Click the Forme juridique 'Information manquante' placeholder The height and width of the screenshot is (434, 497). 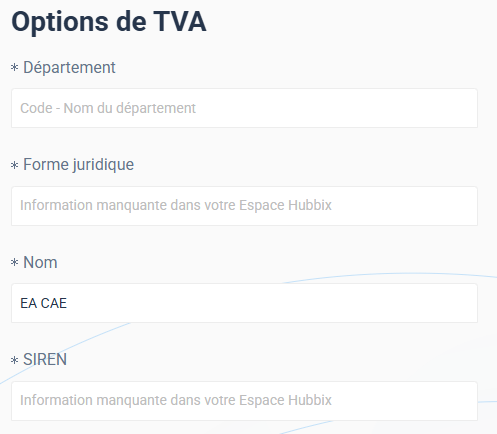click(176, 205)
